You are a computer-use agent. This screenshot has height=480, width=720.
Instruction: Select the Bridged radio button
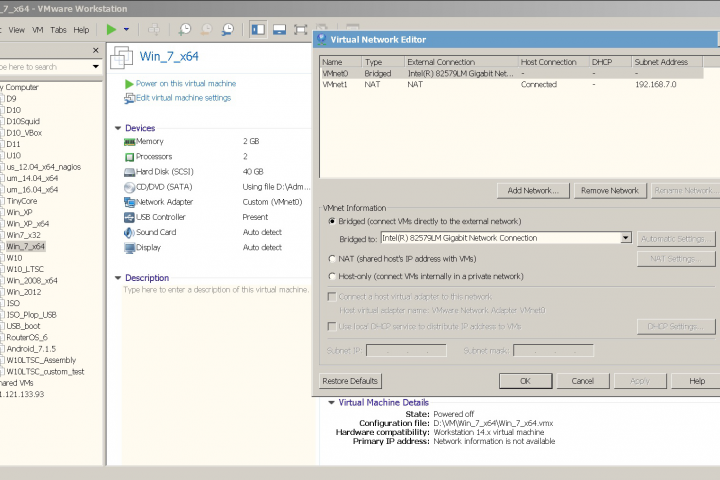[332, 221]
